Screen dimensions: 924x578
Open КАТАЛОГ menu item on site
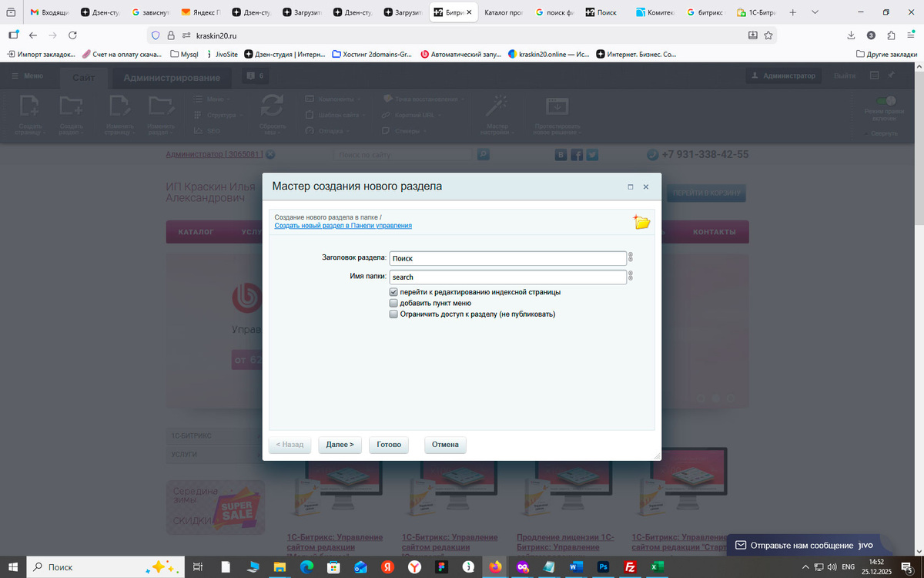click(196, 232)
